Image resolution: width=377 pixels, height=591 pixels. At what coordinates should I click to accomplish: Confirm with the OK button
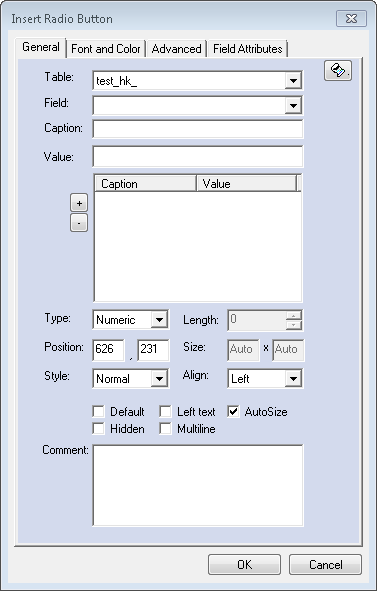(x=244, y=564)
